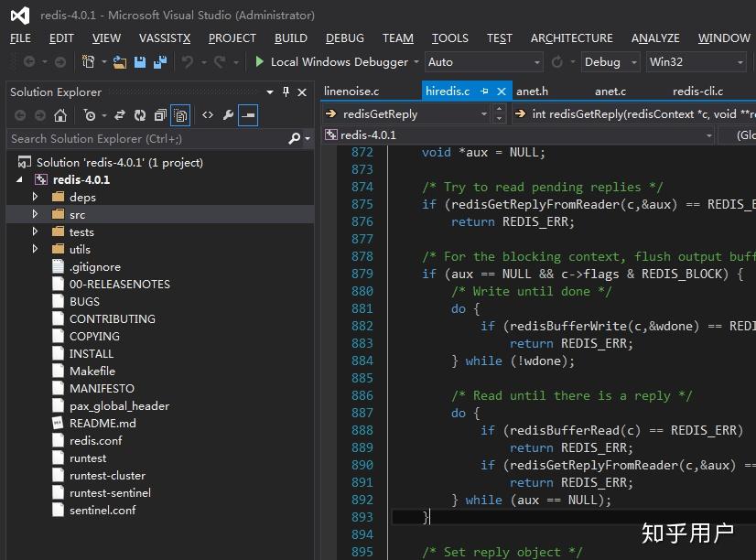Image resolution: width=756 pixels, height=560 pixels.
Task: Switch to the redis-cli.c tab
Action: 697,92
